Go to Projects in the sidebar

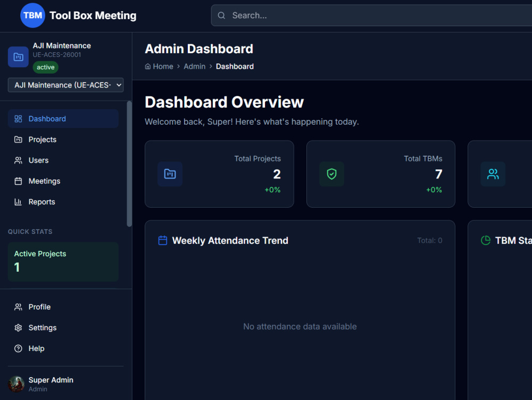tap(63, 140)
